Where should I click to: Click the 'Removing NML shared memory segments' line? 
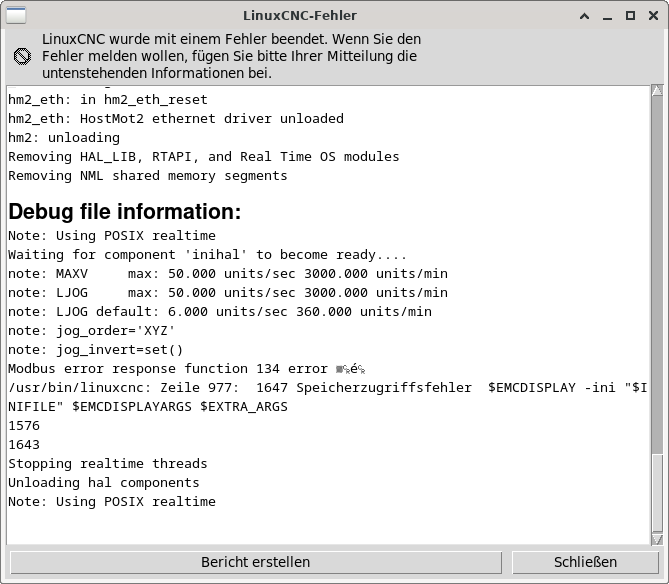click(148, 175)
